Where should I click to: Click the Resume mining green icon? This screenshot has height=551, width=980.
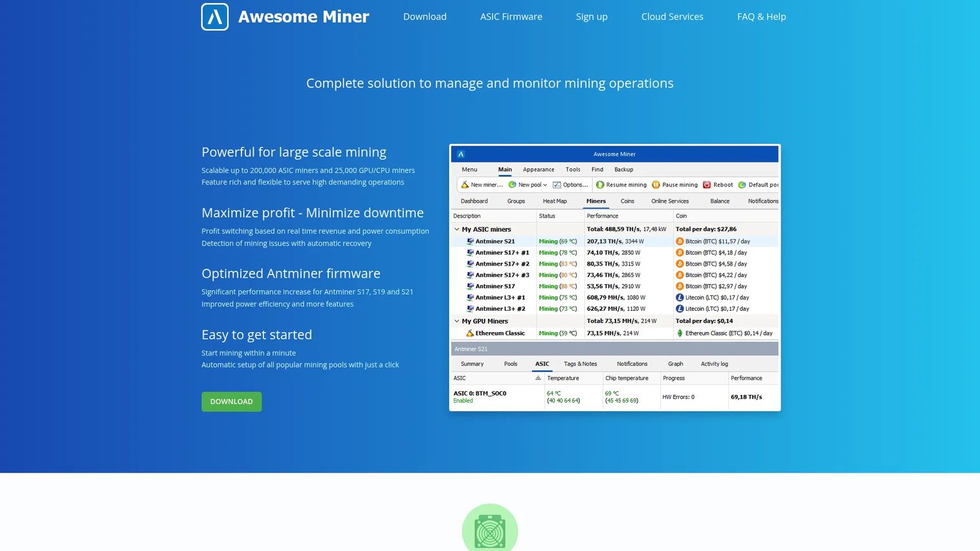[x=600, y=185]
